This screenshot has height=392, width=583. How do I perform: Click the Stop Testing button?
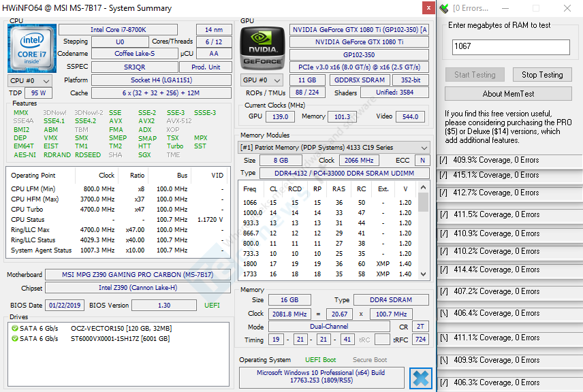[x=542, y=75]
